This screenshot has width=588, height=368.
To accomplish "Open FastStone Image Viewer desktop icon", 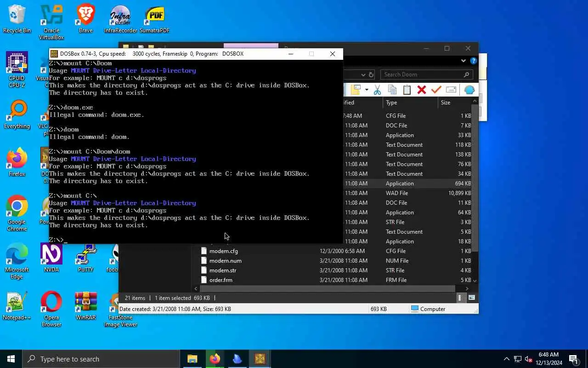I will (120, 309).
